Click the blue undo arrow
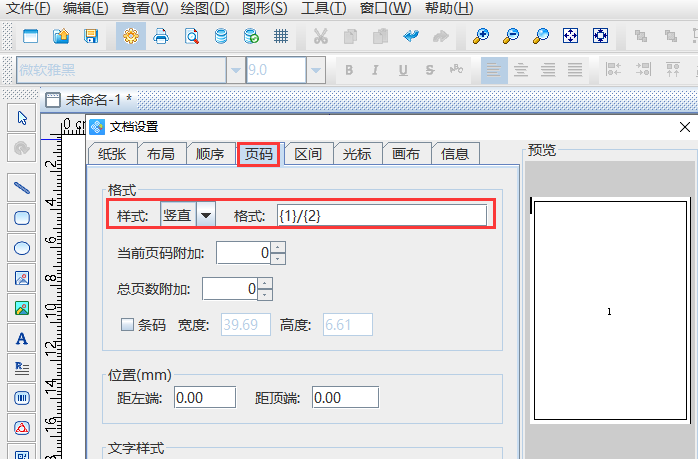Viewport: 698px width, 459px height. tap(410, 36)
